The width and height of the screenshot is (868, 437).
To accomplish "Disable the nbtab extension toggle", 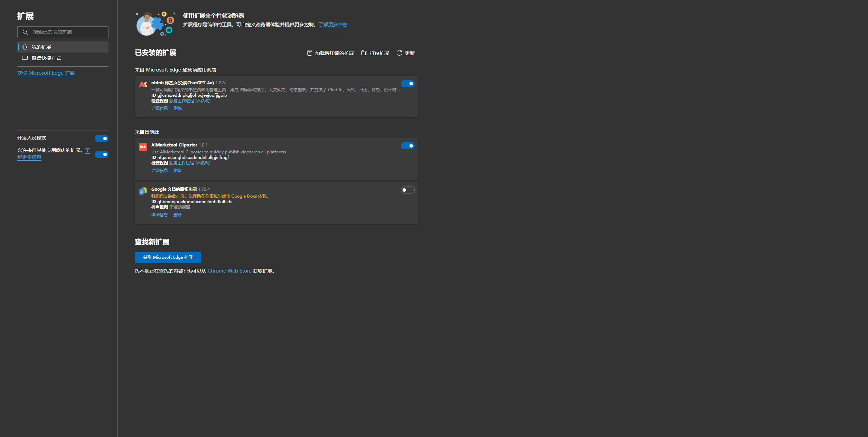I will 407,84.
